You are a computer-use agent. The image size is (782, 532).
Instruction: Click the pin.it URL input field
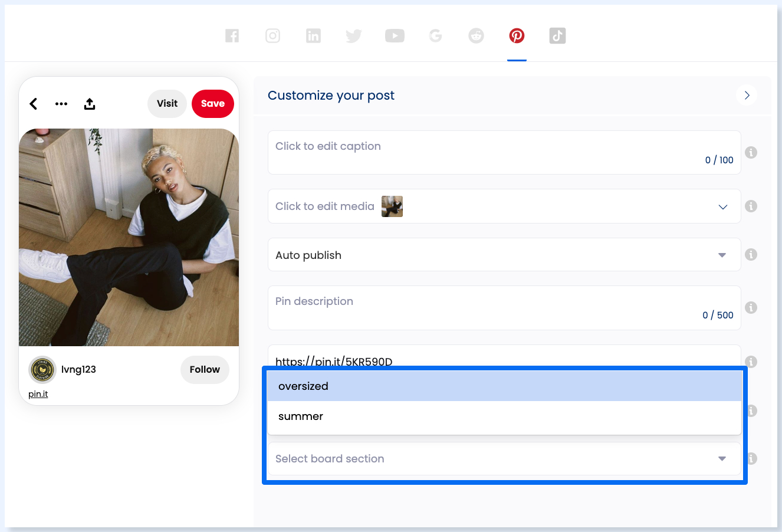(504, 357)
